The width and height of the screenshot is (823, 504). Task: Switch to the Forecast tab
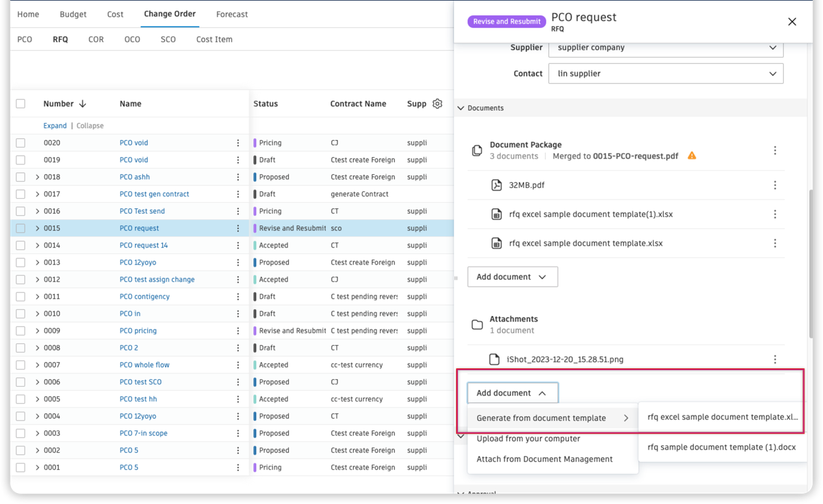(x=232, y=14)
